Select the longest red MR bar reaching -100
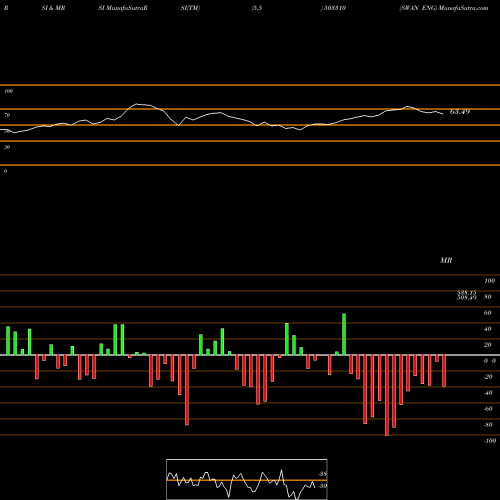Screen dimensions: 500x500 (x=387, y=395)
